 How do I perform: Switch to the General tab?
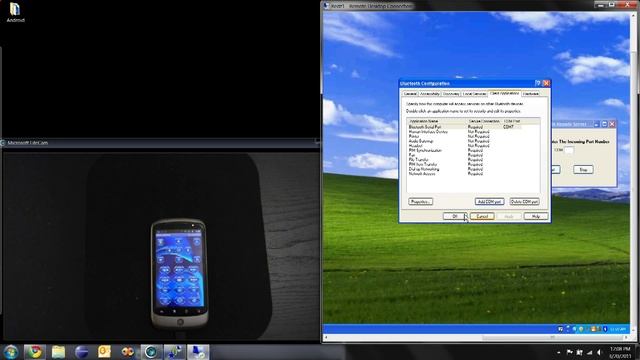pos(410,94)
